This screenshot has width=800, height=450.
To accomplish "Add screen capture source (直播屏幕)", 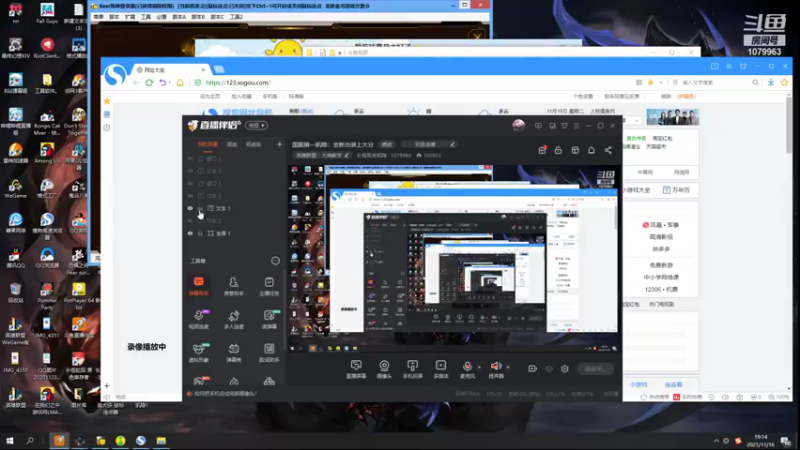I will click(356, 368).
